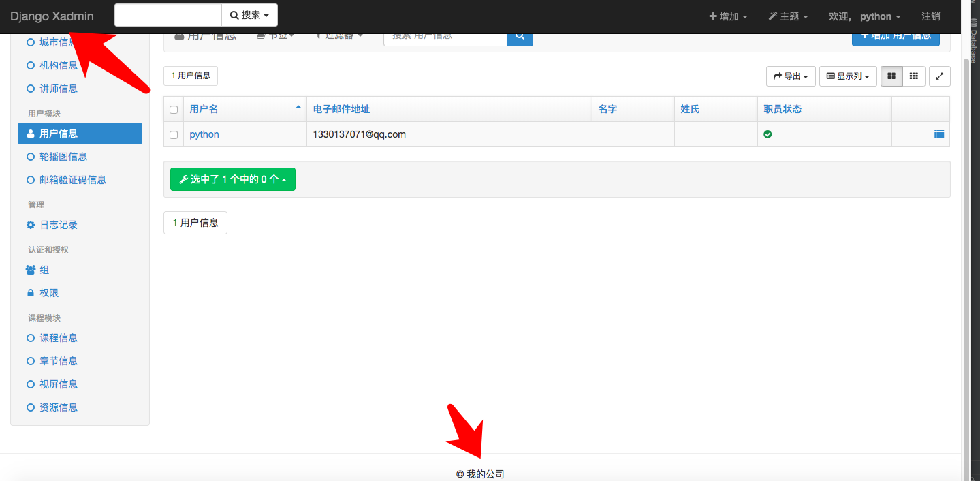Click the 组 group icon in sidebar
The height and width of the screenshot is (481, 980).
[30, 269]
